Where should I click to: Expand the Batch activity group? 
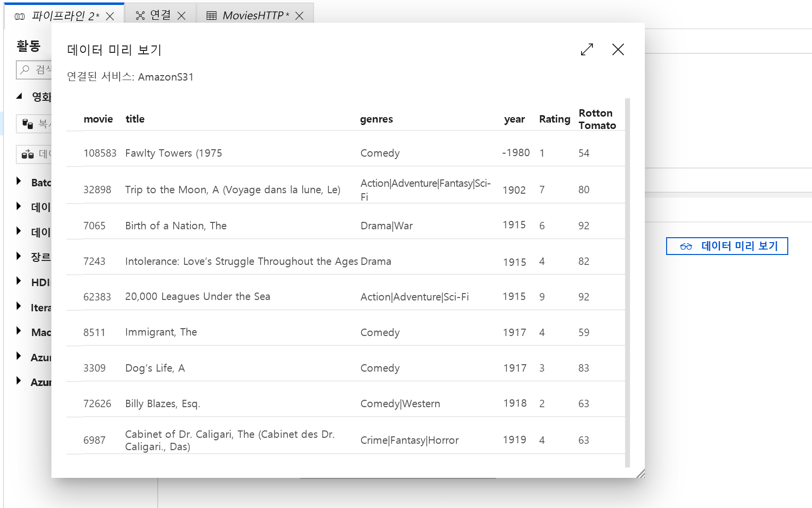coord(19,181)
